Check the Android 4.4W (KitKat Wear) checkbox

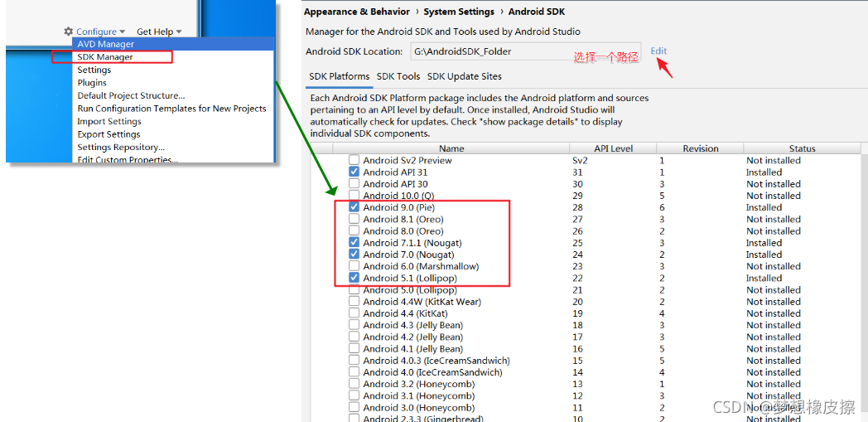354,302
